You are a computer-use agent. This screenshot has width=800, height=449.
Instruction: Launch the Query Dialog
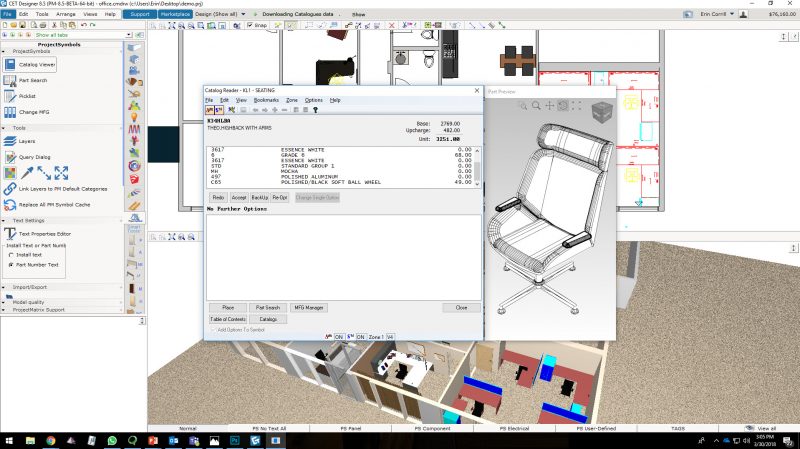click(x=11, y=157)
